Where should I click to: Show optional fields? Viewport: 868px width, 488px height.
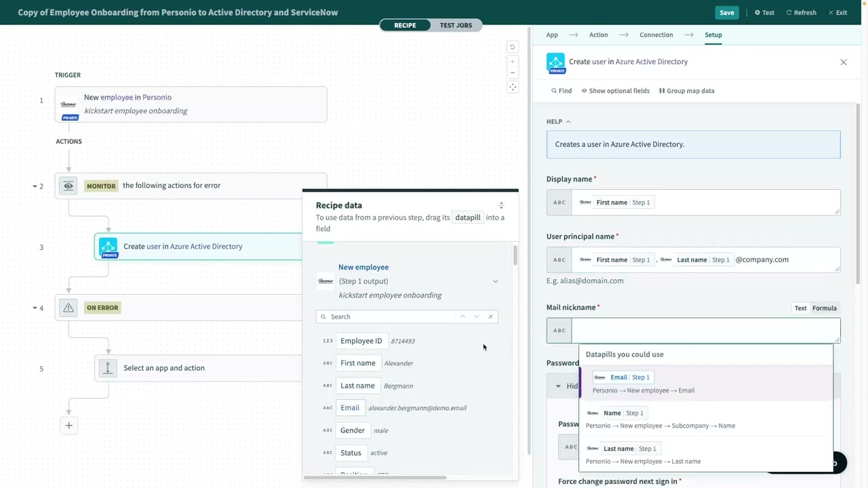coord(615,91)
